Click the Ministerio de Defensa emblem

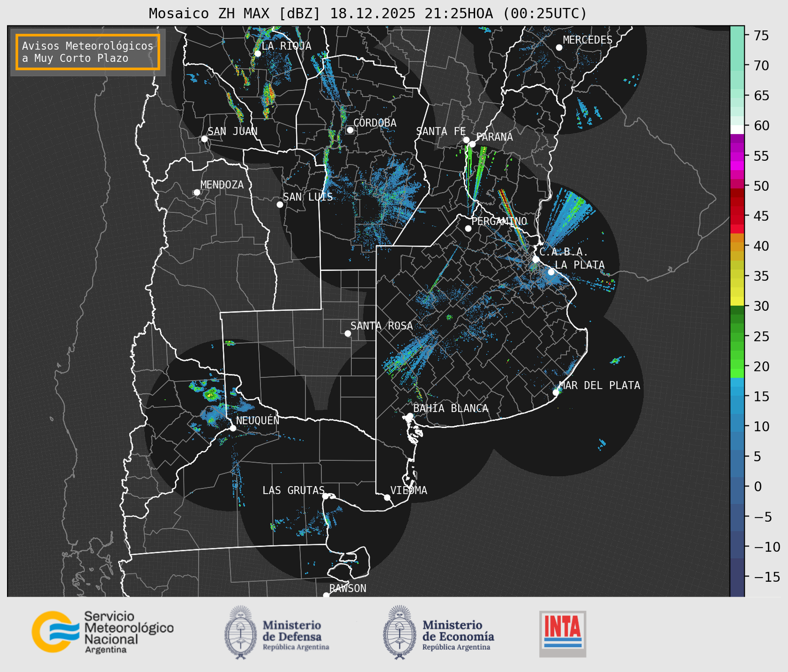coord(241,632)
